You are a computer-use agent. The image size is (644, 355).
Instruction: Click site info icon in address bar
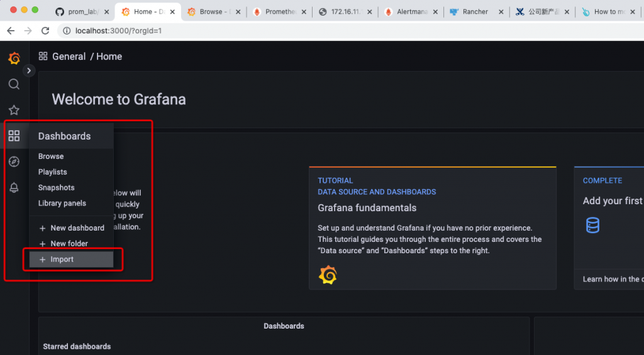pyautogui.click(x=67, y=31)
